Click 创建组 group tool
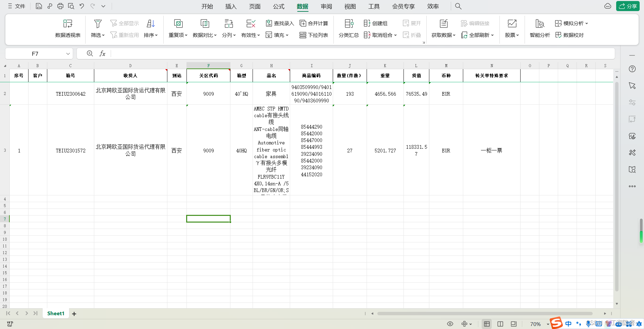644x329 pixels. tap(376, 23)
